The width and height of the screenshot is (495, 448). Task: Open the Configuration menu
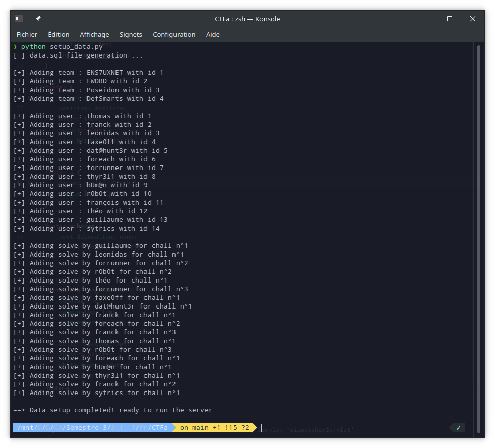(174, 34)
